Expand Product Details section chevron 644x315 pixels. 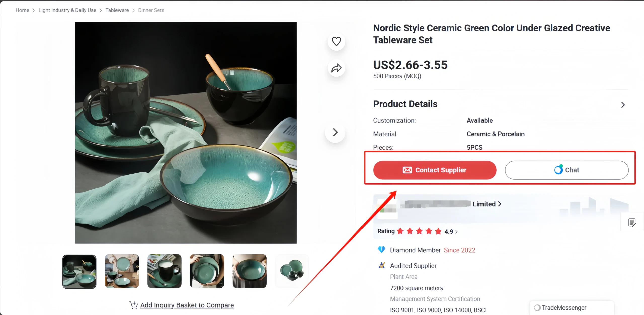[623, 105]
